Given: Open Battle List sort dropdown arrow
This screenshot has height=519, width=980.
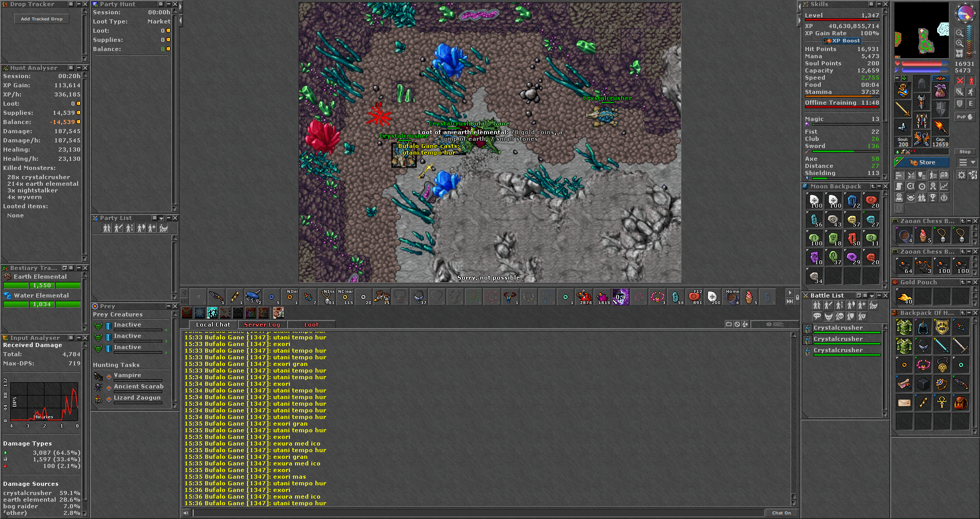Looking at the screenshot, I should point(872,296).
